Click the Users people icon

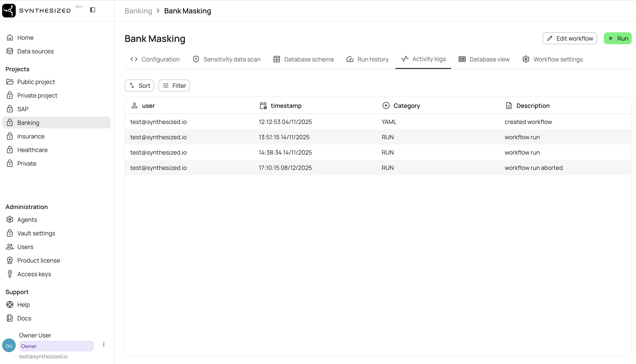(10, 247)
